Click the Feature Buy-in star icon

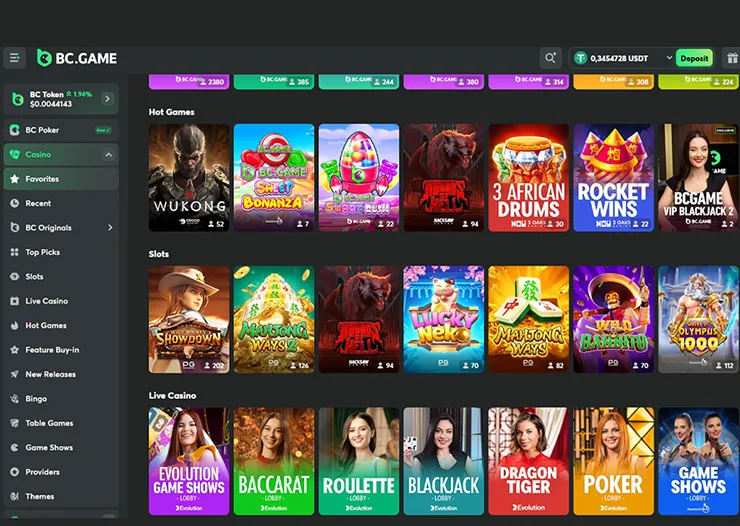[15, 350]
